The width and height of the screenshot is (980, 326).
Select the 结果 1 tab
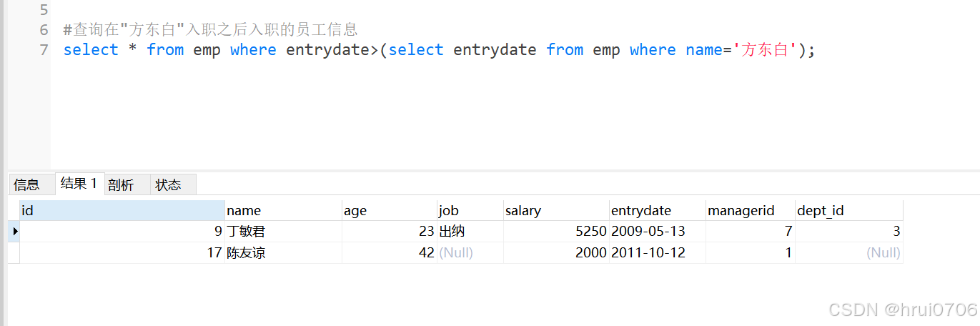pos(79,184)
